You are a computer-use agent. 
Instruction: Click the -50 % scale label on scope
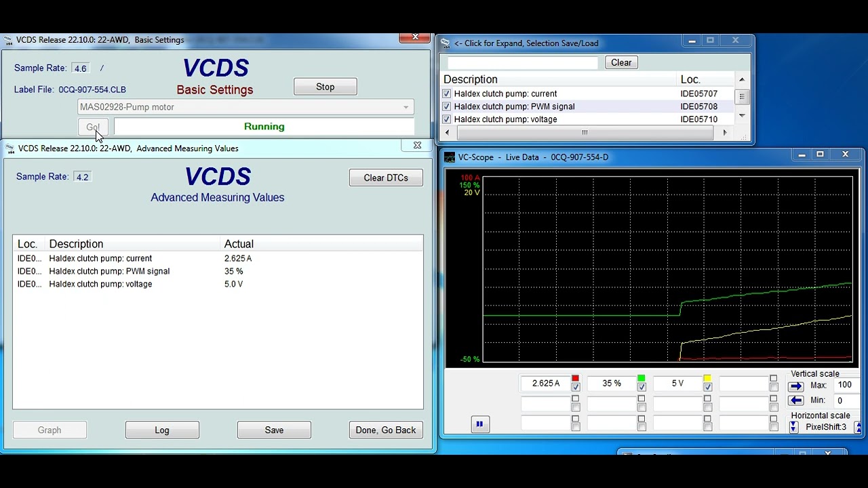(x=469, y=359)
